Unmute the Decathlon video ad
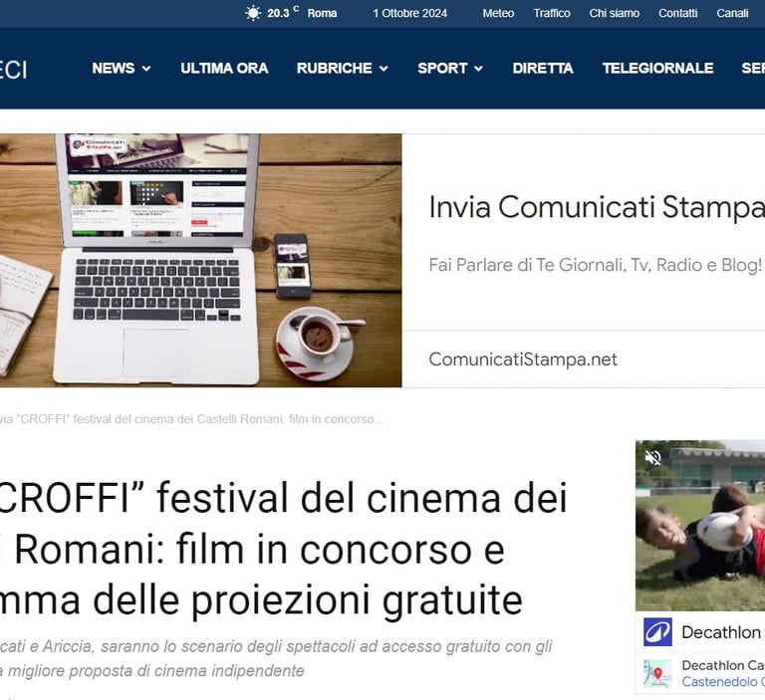This screenshot has width=765, height=700. 652,458
